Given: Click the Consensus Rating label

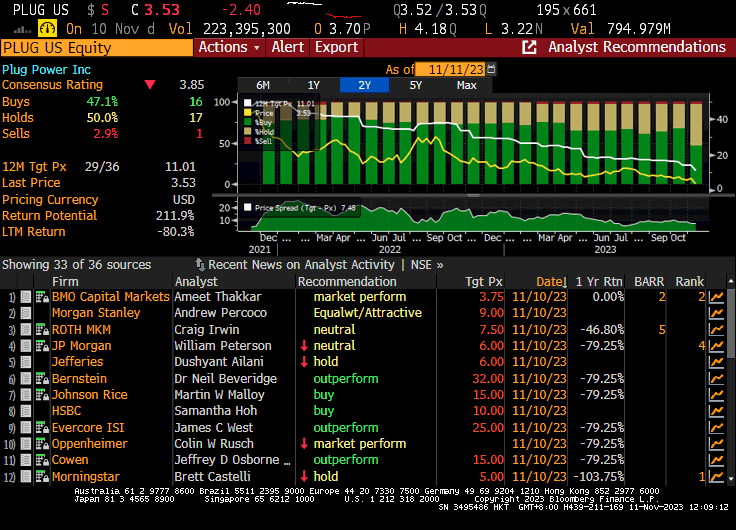Looking at the screenshot, I should coord(52,85).
